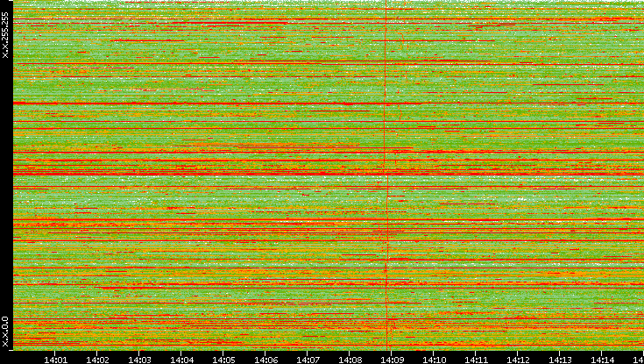
Task: Click the 14:09 time axis label
Action: point(392,360)
